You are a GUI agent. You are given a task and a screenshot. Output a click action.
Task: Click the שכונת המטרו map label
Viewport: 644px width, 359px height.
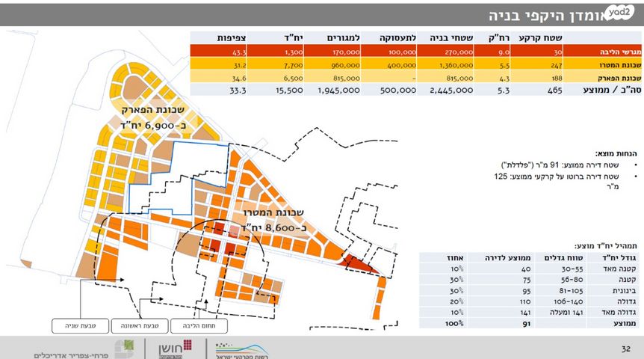coord(271,216)
